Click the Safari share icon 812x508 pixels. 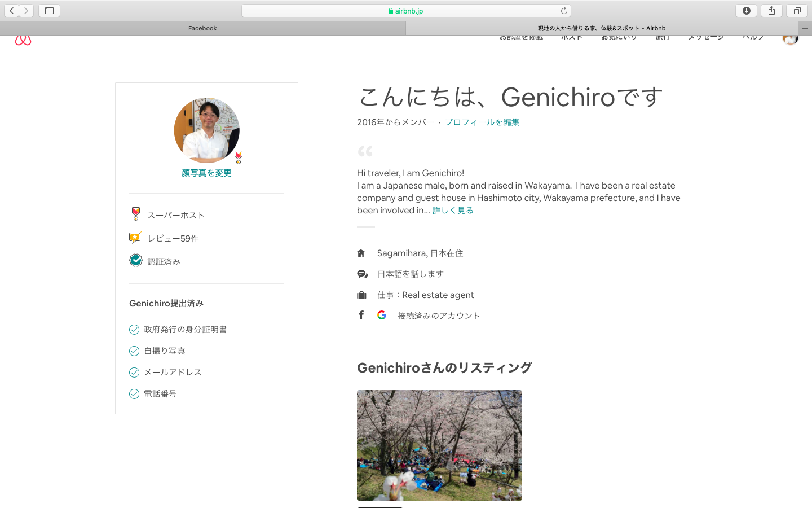(x=771, y=11)
